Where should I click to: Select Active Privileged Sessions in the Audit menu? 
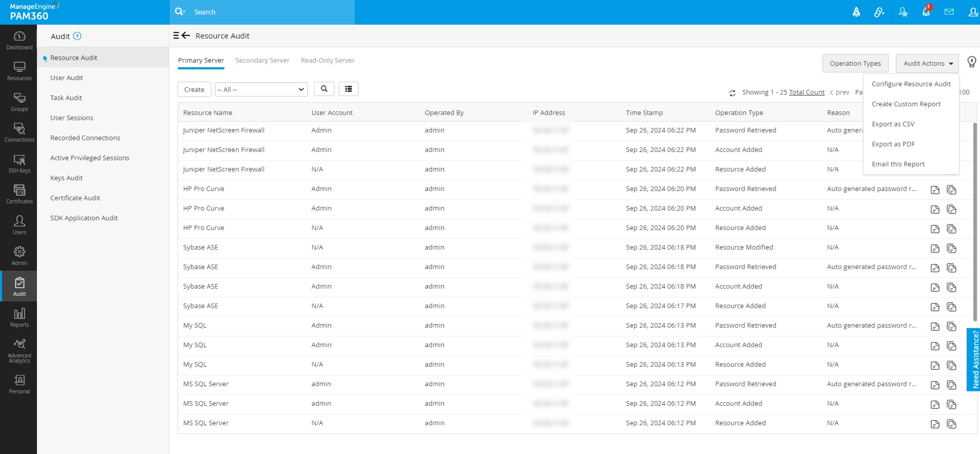(103, 158)
